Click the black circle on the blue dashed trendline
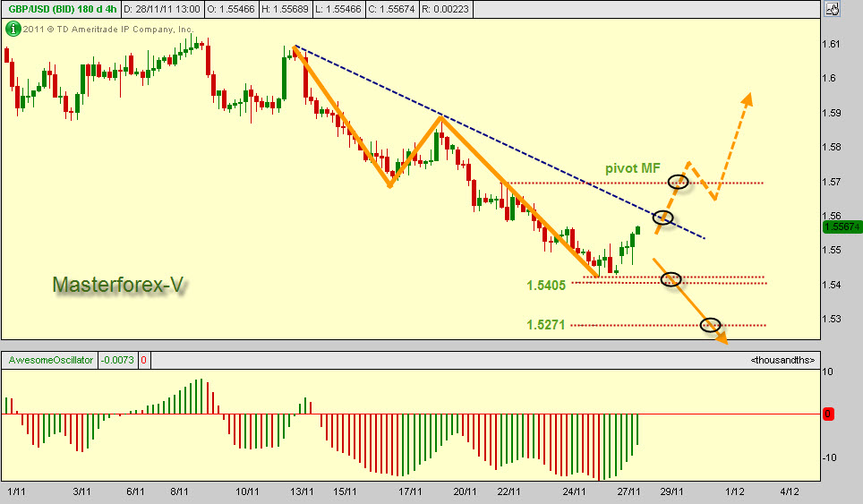 tap(662, 217)
